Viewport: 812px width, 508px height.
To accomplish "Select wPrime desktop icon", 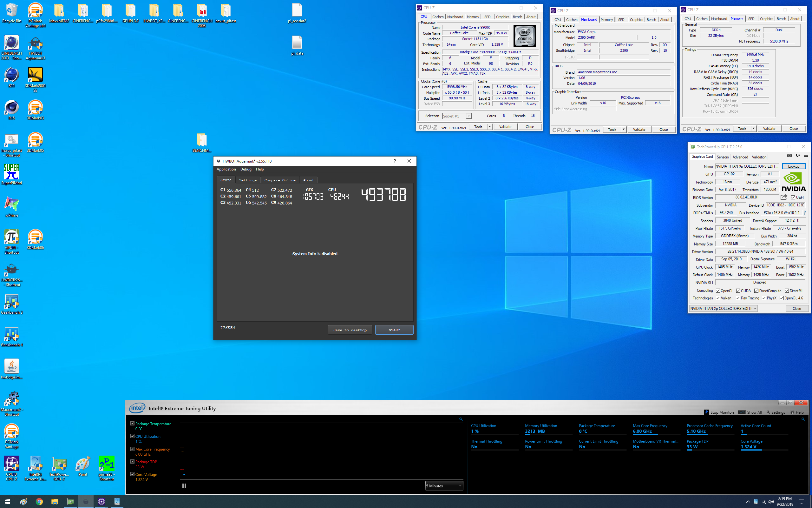I will click(11, 207).
